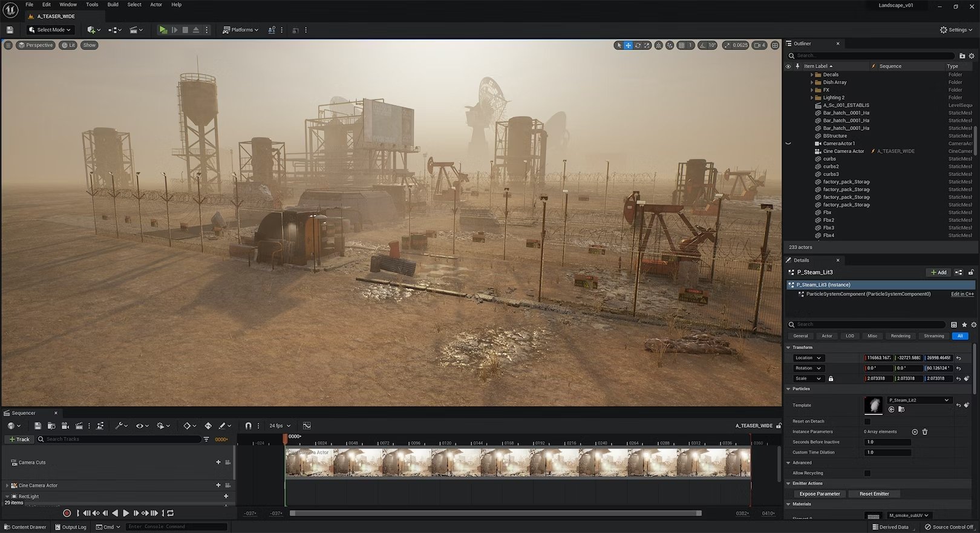Open the Details panel gear settings
The height and width of the screenshot is (533, 980).
[x=973, y=325]
